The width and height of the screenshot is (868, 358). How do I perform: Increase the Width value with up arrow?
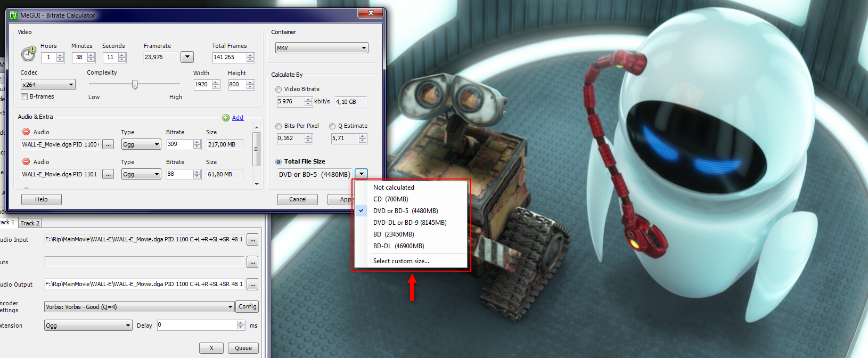coord(216,82)
